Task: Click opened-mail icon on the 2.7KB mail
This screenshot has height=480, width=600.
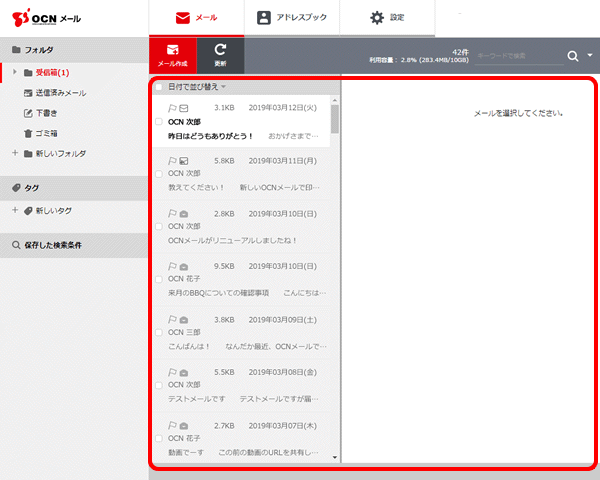Action: coord(184,426)
